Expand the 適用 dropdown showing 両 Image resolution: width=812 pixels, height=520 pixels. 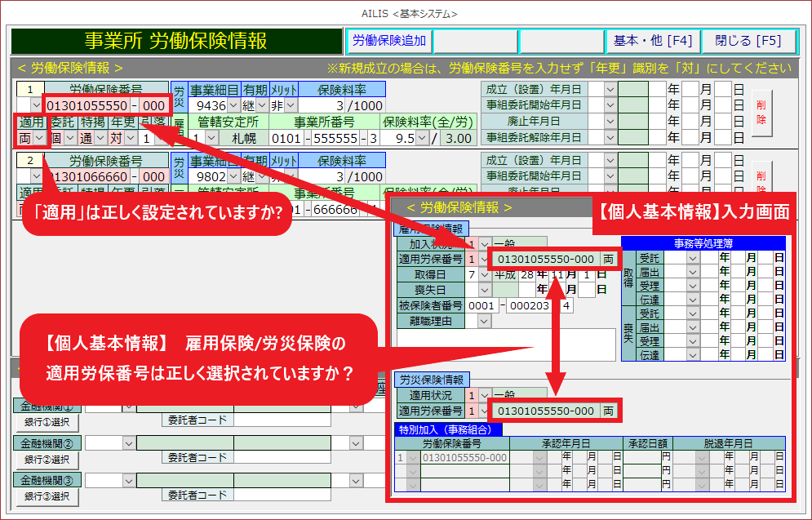click(38, 139)
